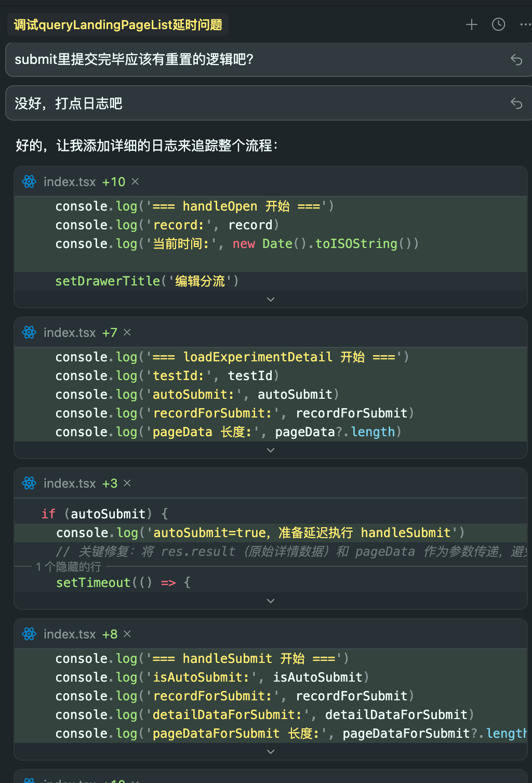Expand the setTimeout code block chevron
The image size is (532, 783).
coord(270,601)
